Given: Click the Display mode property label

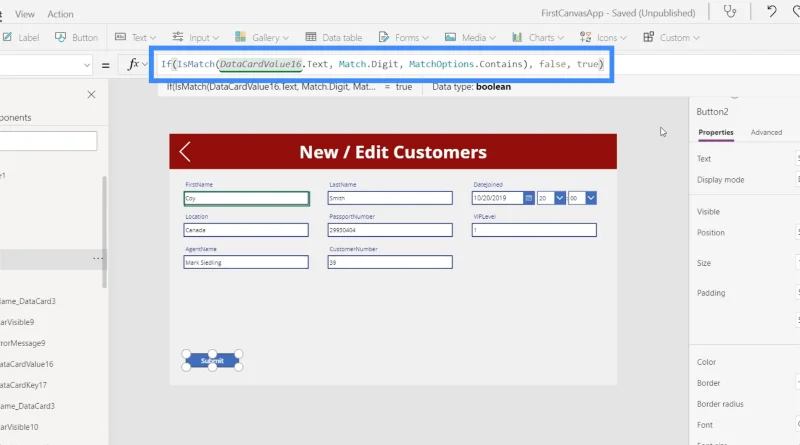Looking at the screenshot, I should click(720, 180).
